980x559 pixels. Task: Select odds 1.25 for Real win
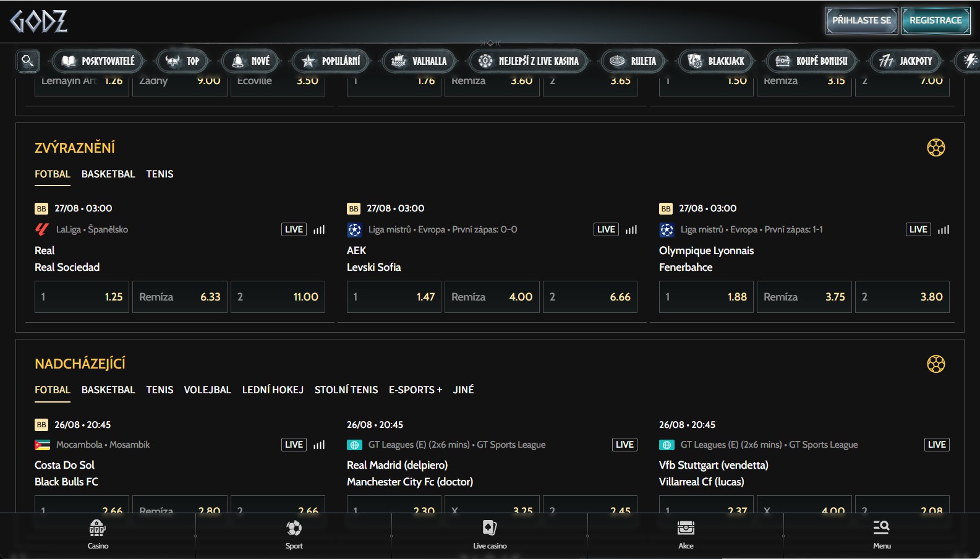(82, 297)
